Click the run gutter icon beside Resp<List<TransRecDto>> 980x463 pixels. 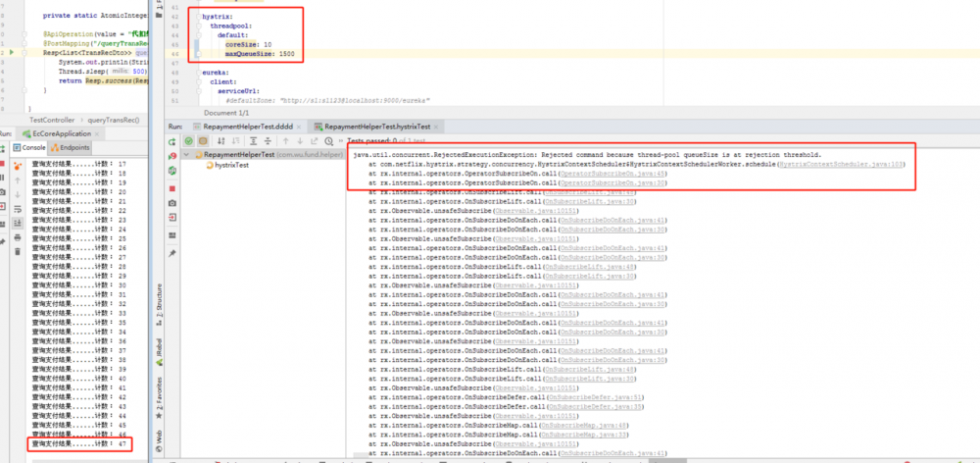pyautogui.click(x=11, y=53)
